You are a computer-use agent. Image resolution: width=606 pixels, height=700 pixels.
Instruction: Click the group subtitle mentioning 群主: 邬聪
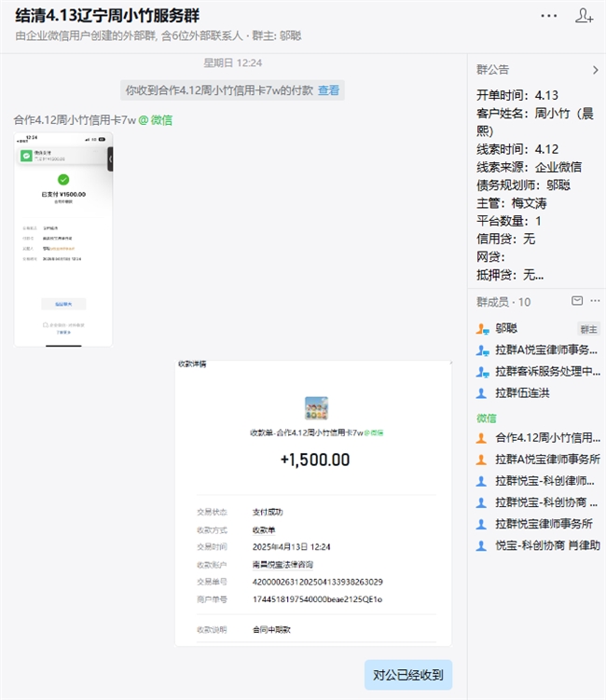158,35
